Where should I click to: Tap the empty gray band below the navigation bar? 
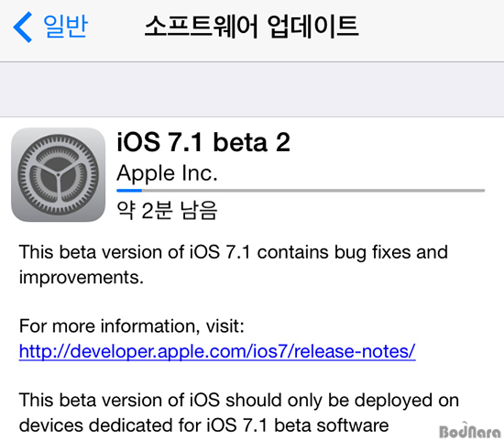pyautogui.click(x=252, y=90)
